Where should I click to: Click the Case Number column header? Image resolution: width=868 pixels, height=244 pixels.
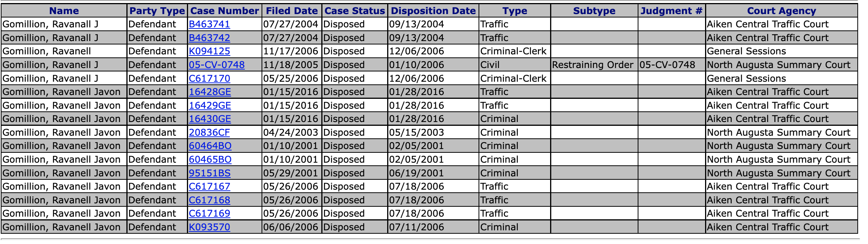coord(225,11)
